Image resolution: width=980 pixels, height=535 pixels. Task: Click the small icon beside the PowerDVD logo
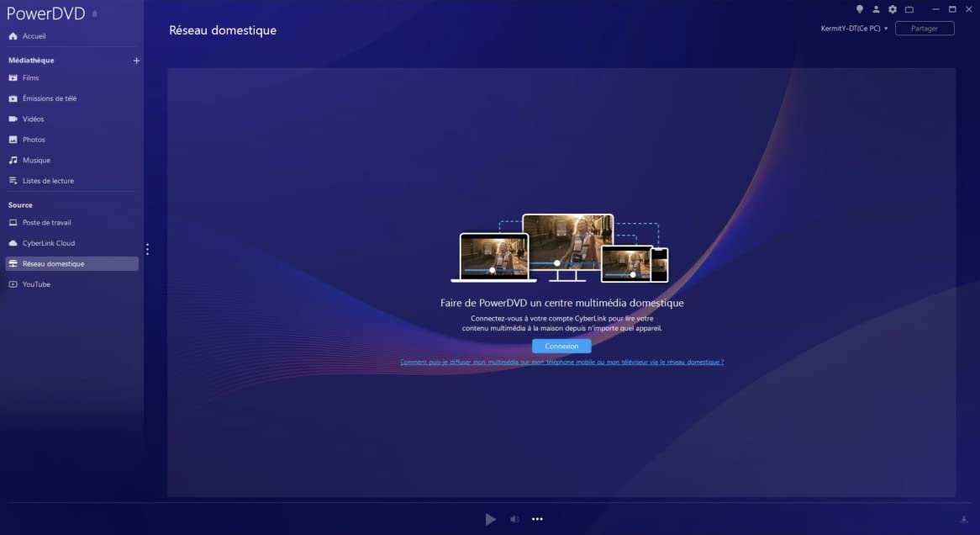[x=95, y=13]
